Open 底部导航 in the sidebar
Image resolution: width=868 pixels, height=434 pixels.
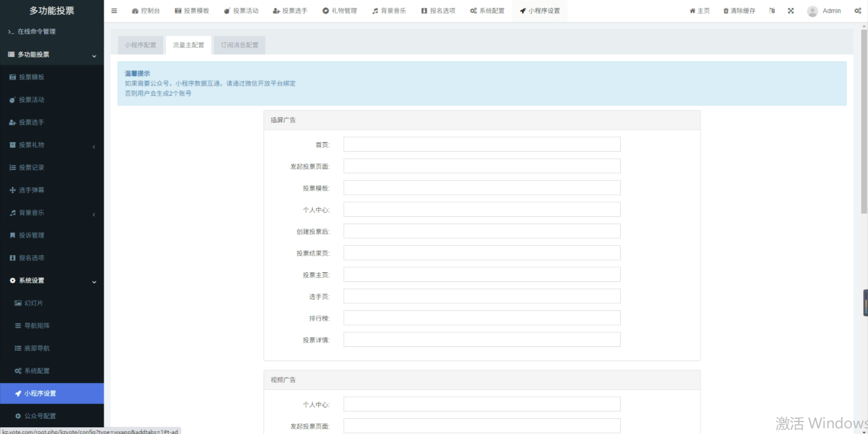click(51, 349)
